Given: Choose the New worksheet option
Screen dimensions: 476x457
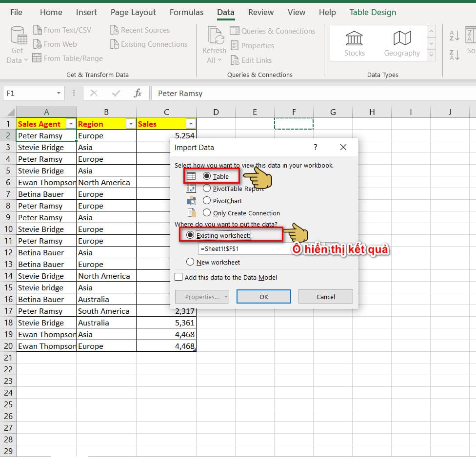Looking at the screenshot, I should [x=190, y=262].
